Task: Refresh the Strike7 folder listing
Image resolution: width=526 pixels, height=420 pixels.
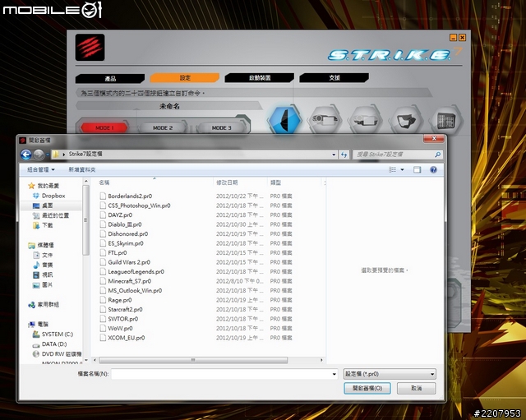Action: tap(344, 155)
